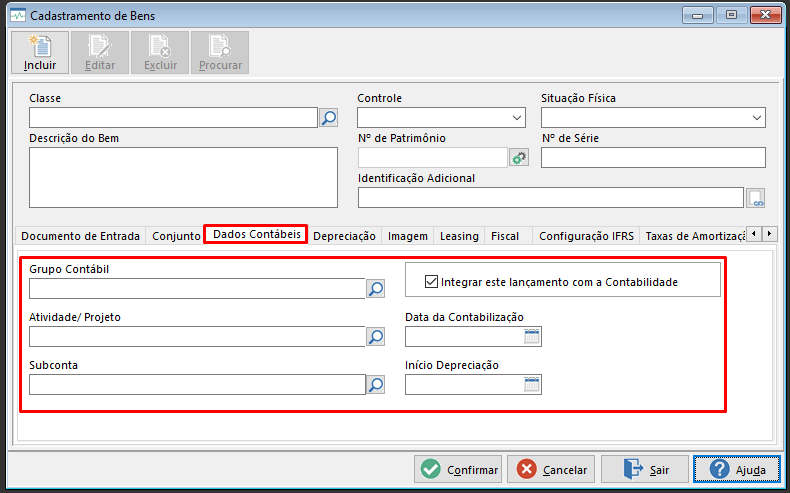The image size is (790, 493).
Task: Open the Imagem tab
Action: point(408,236)
